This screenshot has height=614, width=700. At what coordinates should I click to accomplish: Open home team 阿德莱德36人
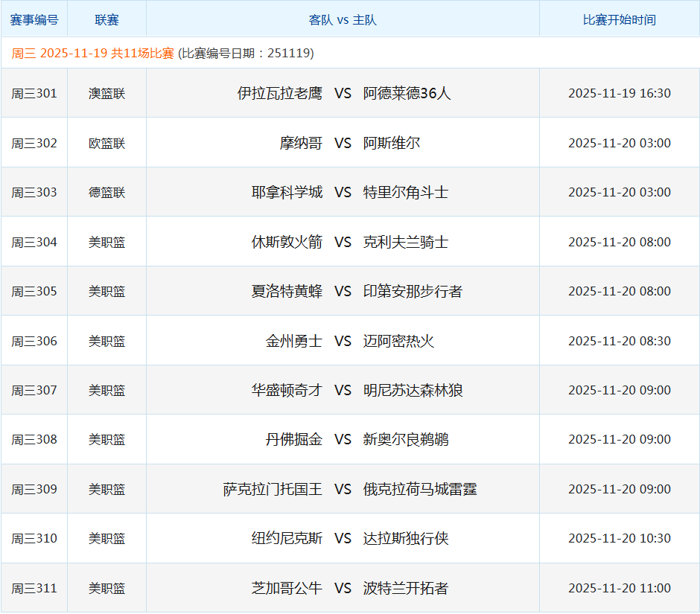(x=407, y=93)
